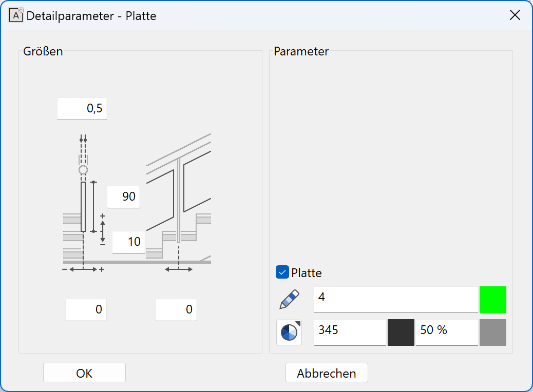Click the left horizontal offset field showing 0
Viewport: 533px width, 392px height.
(x=86, y=310)
